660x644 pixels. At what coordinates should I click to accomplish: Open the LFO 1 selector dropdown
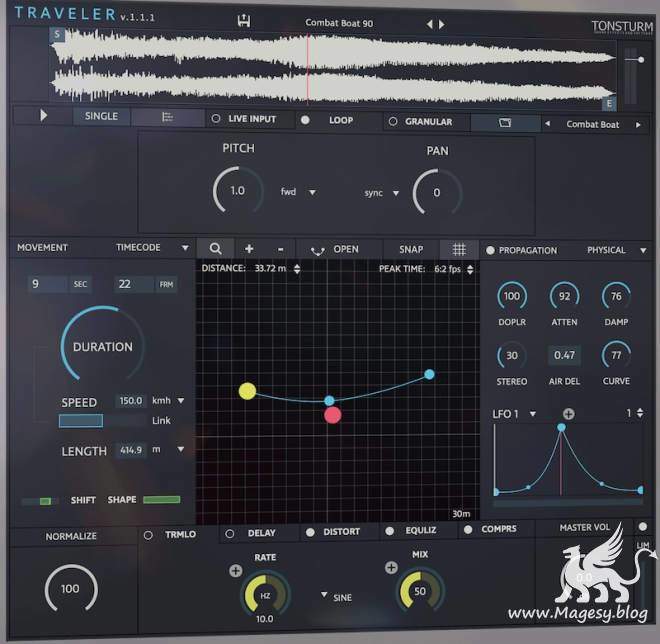[x=533, y=414]
